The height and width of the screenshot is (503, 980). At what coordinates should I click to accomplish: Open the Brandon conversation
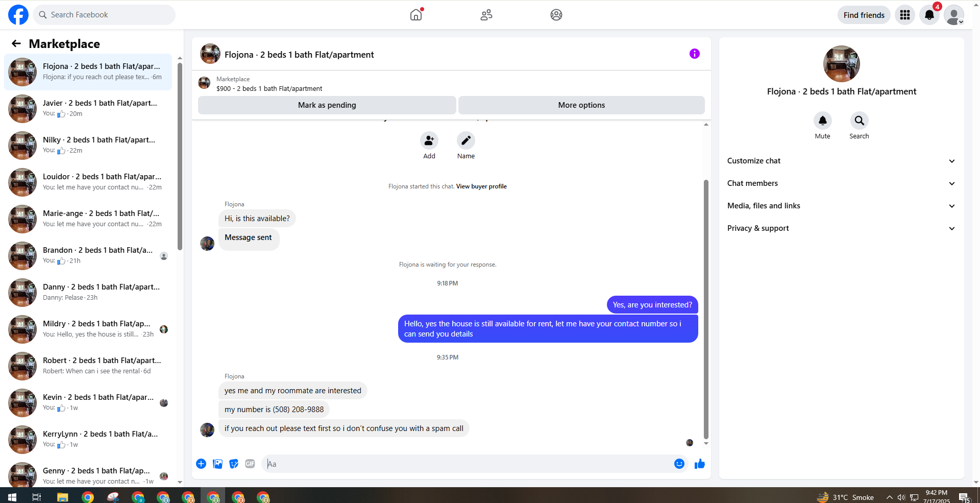(88, 256)
